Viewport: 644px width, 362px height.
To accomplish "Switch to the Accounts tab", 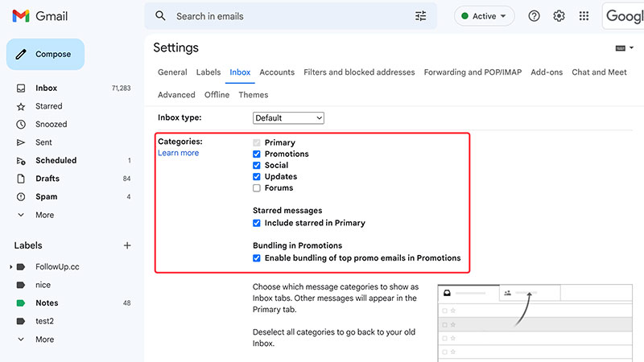I will pyautogui.click(x=277, y=72).
